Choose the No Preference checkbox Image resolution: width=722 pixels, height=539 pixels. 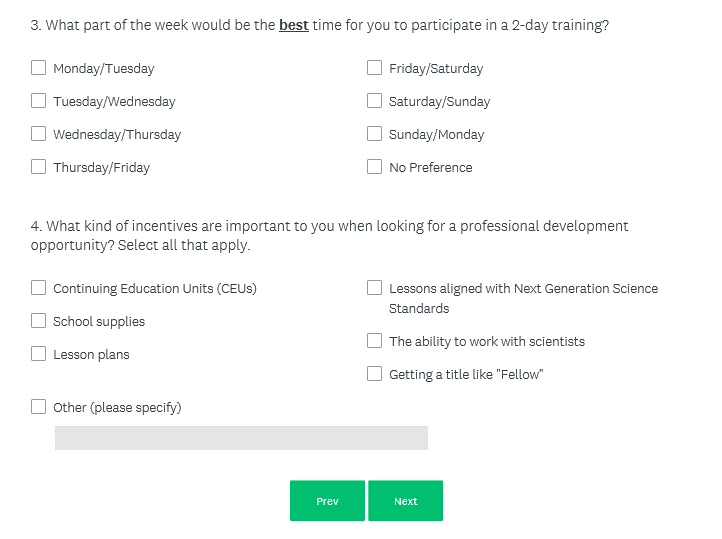point(375,167)
